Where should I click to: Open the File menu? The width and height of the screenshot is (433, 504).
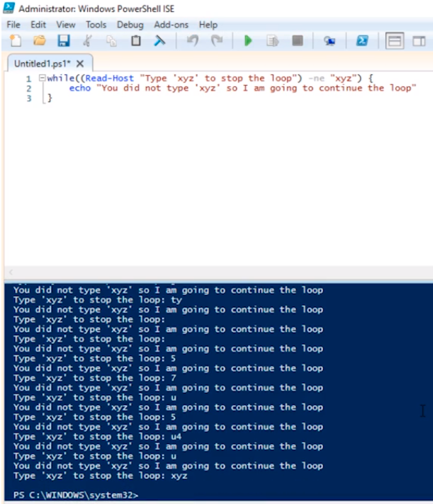14,24
